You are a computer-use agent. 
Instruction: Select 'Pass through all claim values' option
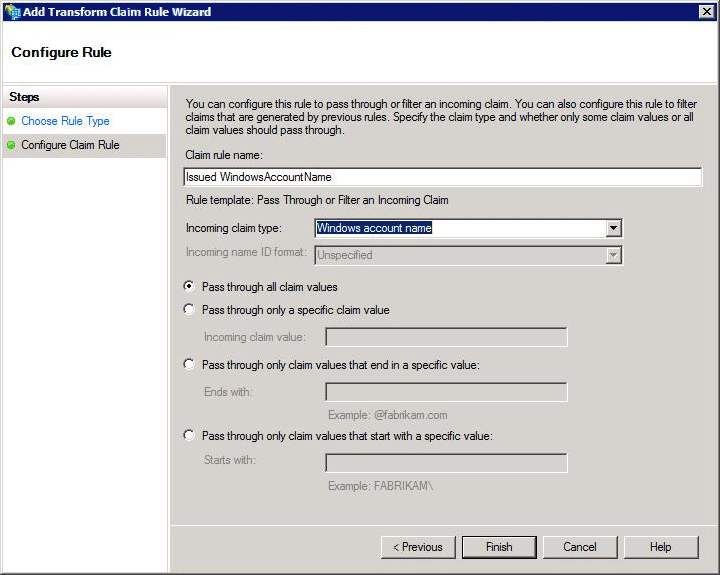(190, 286)
